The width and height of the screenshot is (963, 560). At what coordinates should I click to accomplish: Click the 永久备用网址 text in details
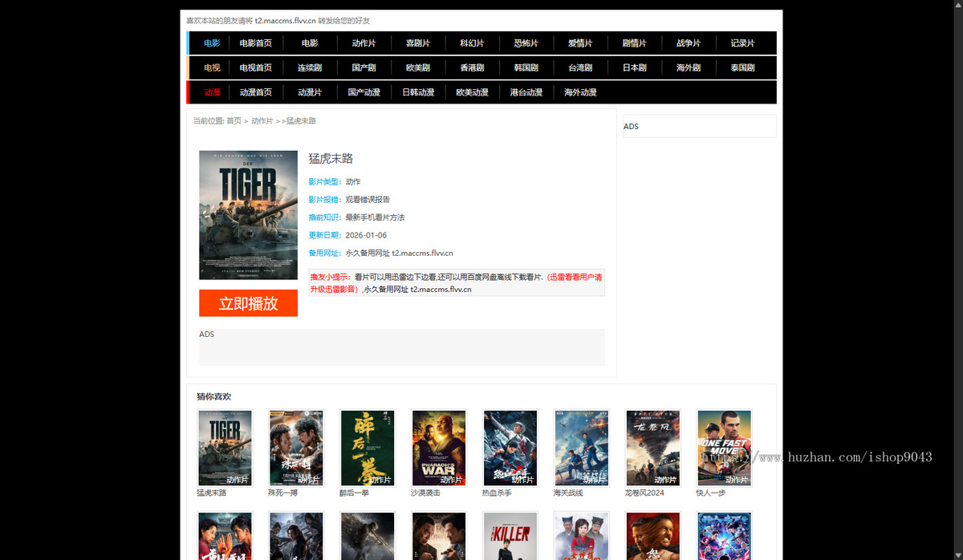(368, 253)
